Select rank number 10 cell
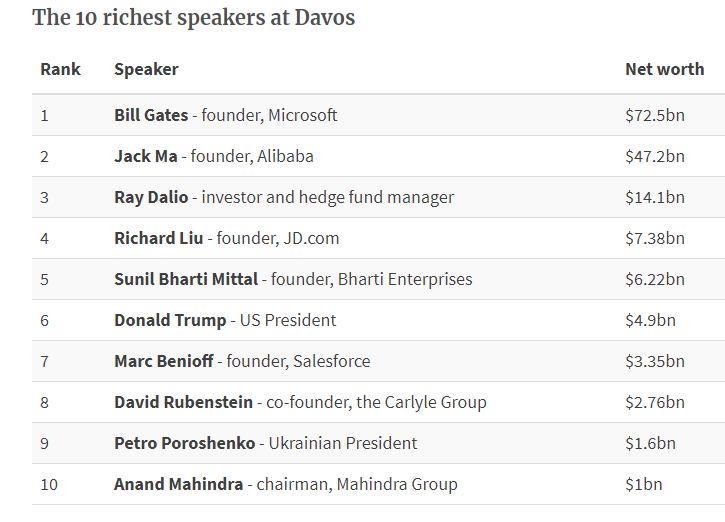Screen dimensions: 725x522 click(50, 484)
